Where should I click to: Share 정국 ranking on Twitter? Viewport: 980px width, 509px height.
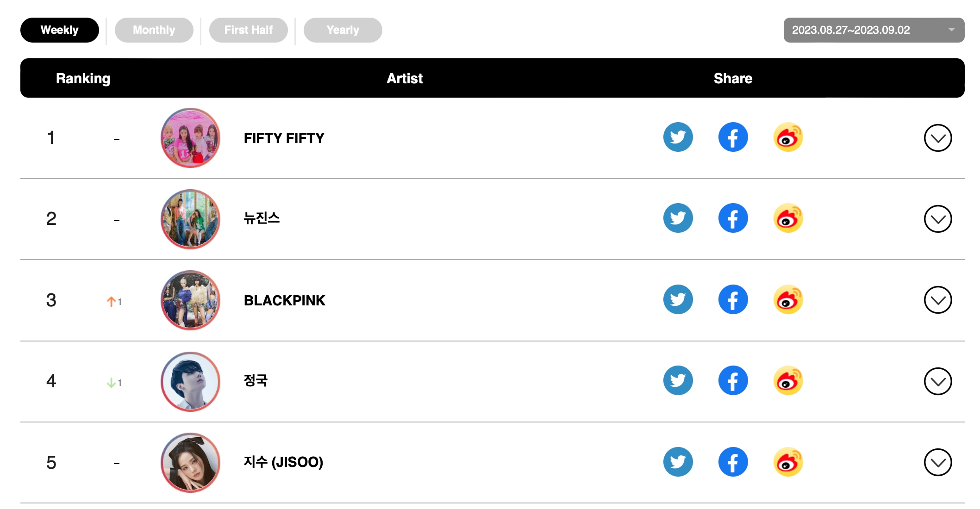click(x=678, y=381)
